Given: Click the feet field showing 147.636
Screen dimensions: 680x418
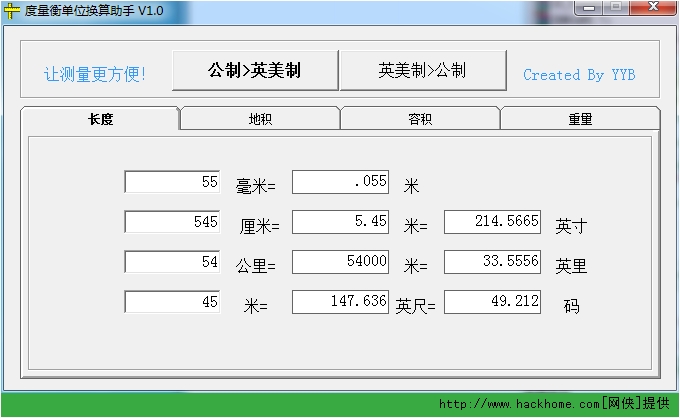Looking at the screenshot, I should (340, 301).
